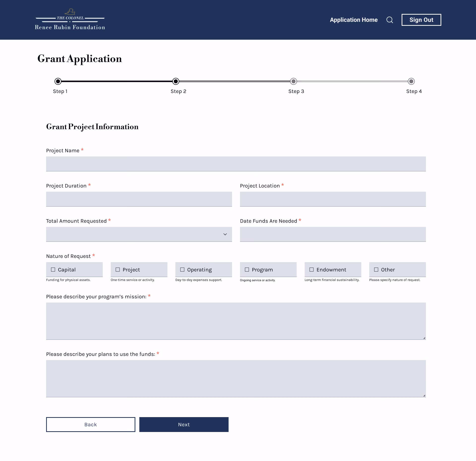Check the Project checkbox
This screenshot has height=461, width=476.
(x=118, y=270)
